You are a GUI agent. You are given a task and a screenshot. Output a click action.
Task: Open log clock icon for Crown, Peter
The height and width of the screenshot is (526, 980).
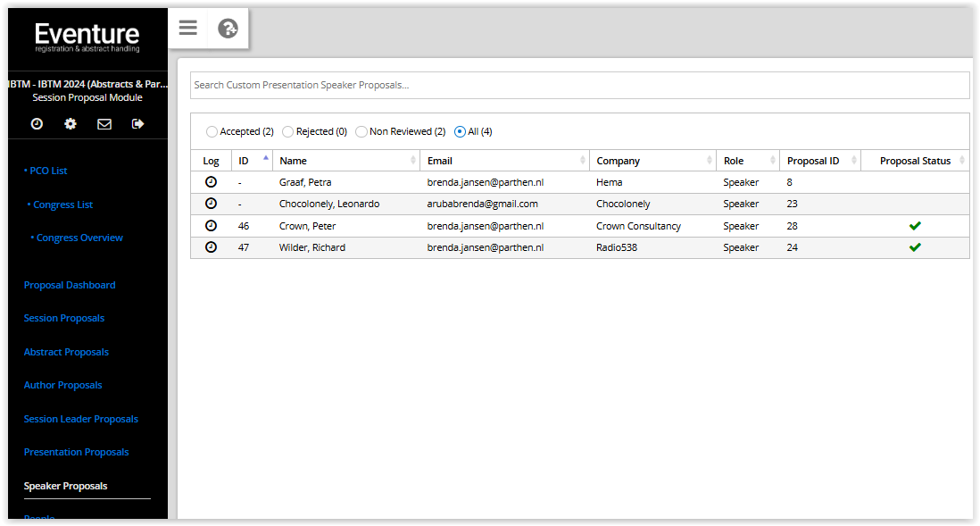(212, 226)
